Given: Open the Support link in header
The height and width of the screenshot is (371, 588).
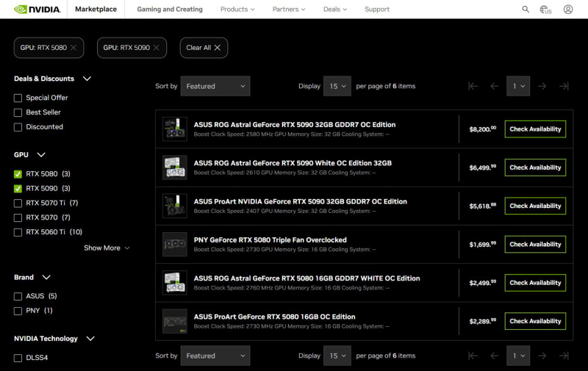Looking at the screenshot, I should coord(377,10).
